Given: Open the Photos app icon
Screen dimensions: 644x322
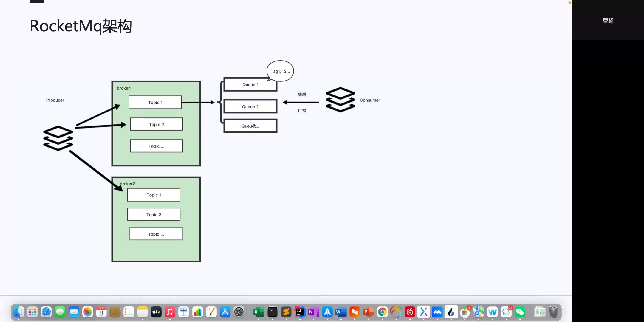Looking at the screenshot, I should point(88,312).
